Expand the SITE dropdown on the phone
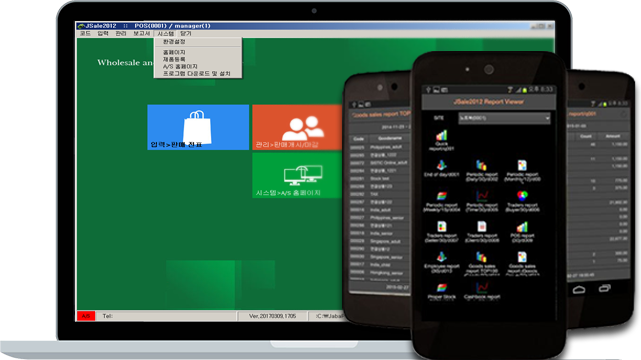This screenshot has width=641, height=360. tap(504, 118)
